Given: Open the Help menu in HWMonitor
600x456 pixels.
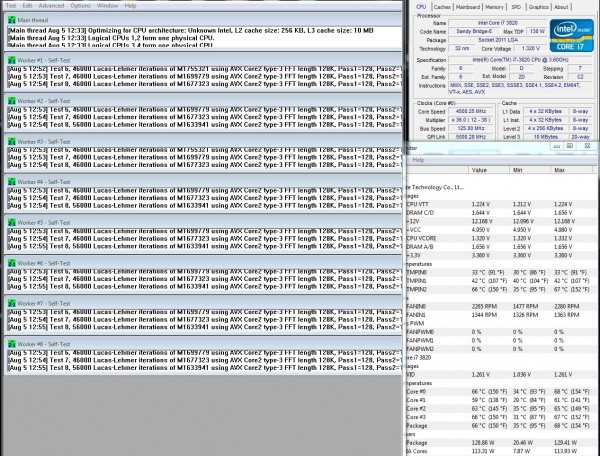Looking at the screenshot, I should coord(418,160).
